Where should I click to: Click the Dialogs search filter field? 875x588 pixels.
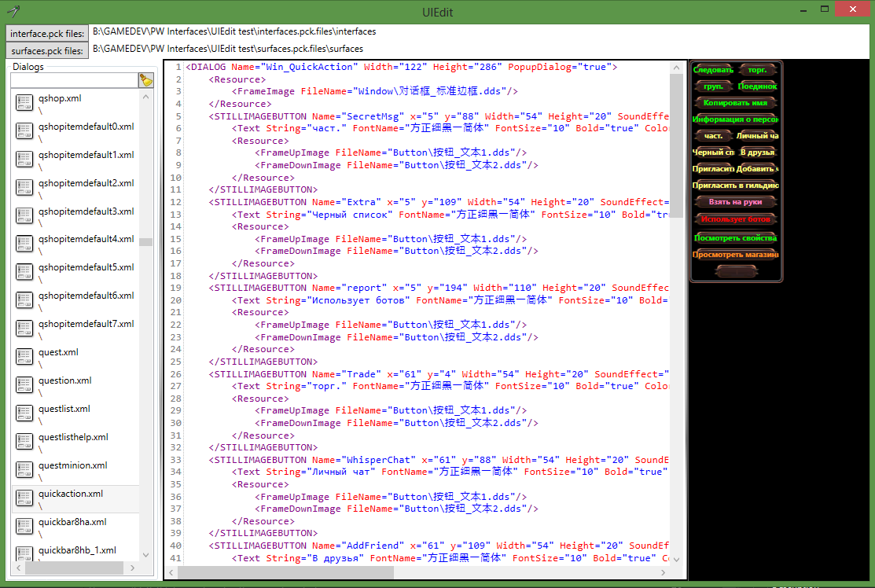(73, 80)
